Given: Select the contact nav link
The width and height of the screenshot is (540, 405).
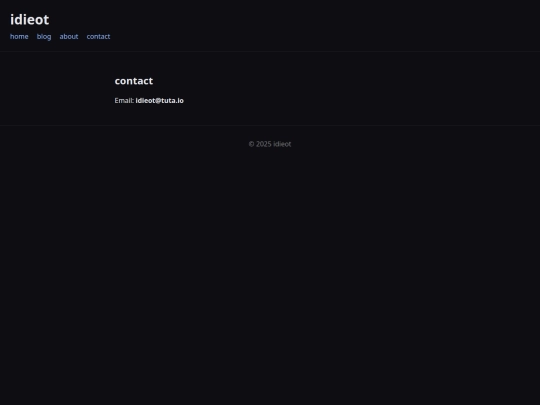Looking at the screenshot, I should pyautogui.click(x=98, y=37).
